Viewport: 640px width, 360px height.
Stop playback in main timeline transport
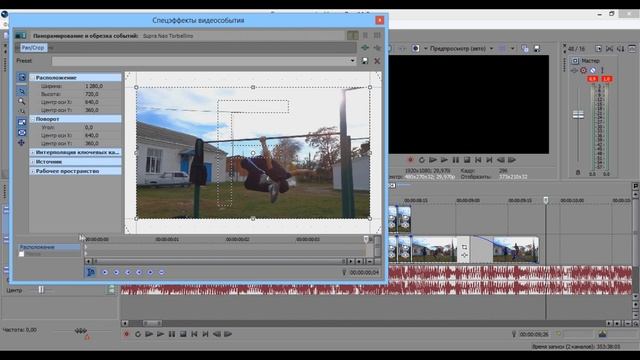[x=183, y=334]
